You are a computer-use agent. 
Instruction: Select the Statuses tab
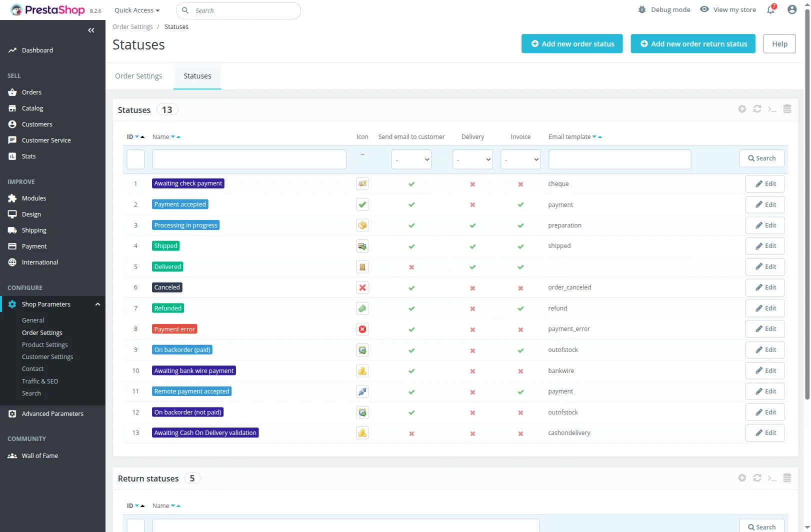point(197,76)
